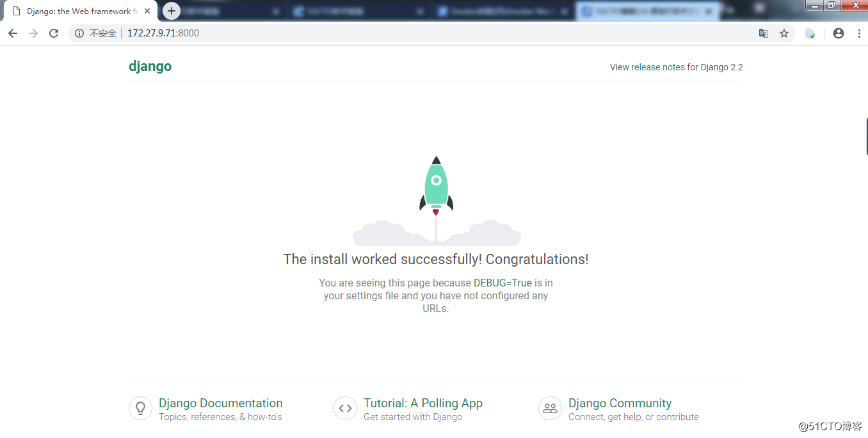The height and width of the screenshot is (438, 868).
Task: Open View release notes for Django 2.2
Action: pyautogui.click(x=676, y=67)
